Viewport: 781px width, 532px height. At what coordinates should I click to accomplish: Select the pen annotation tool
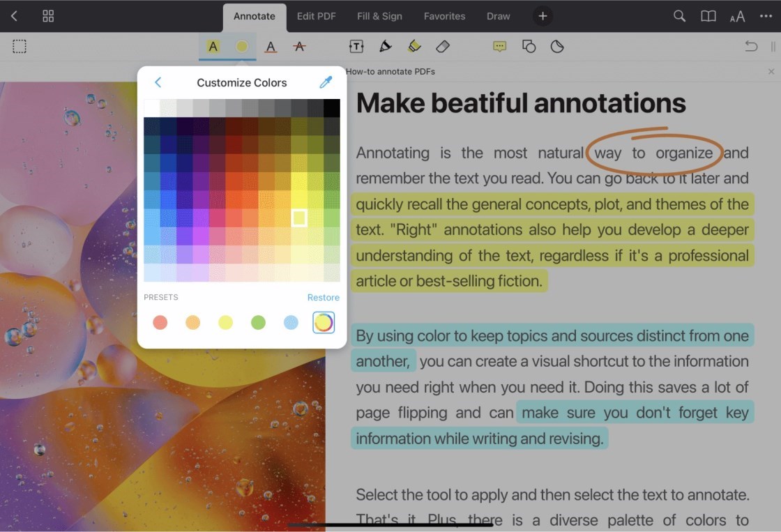[x=385, y=47]
